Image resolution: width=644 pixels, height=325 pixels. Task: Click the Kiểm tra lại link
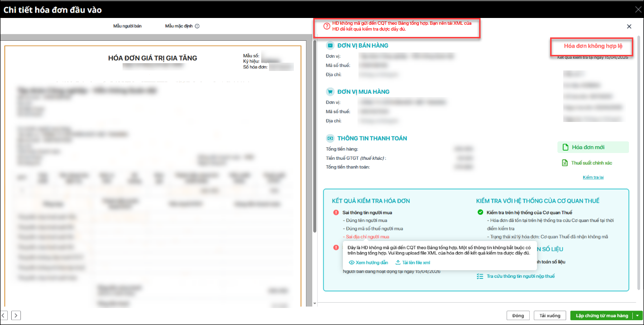[593, 177]
